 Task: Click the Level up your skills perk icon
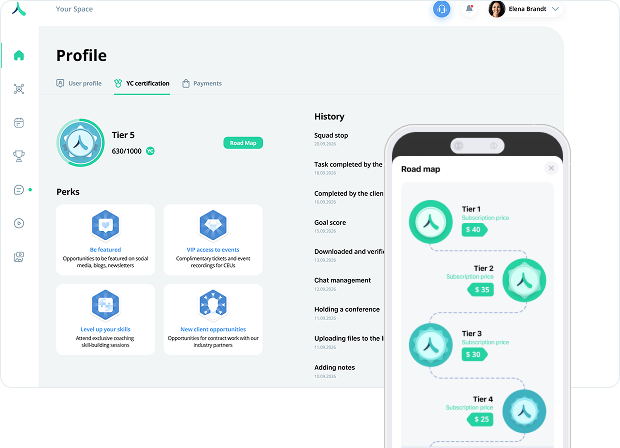105,304
